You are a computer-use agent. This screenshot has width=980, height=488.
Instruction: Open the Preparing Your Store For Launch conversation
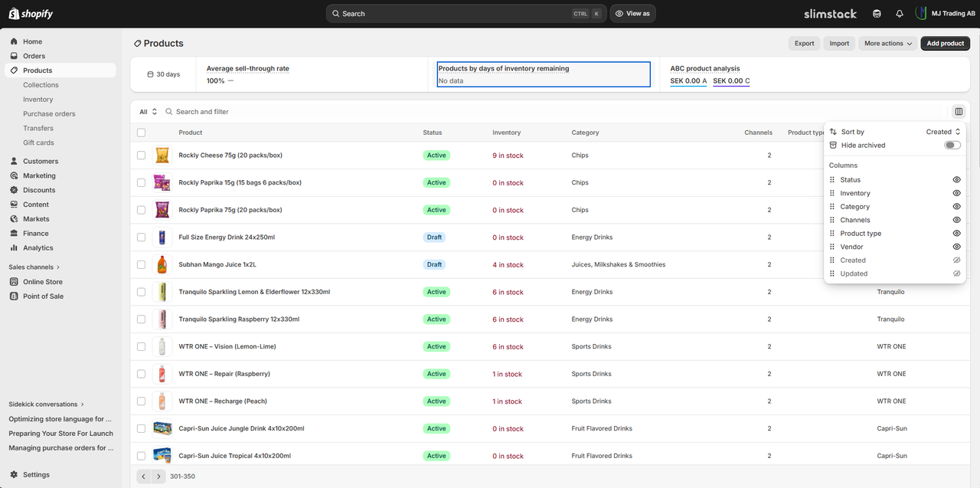point(61,434)
